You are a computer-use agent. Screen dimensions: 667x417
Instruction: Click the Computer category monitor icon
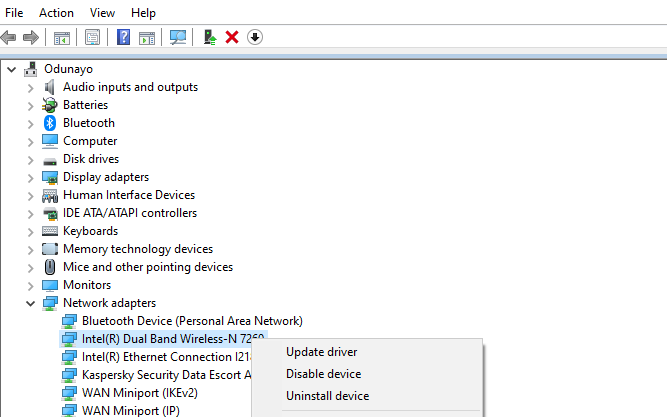(x=50, y=141)
